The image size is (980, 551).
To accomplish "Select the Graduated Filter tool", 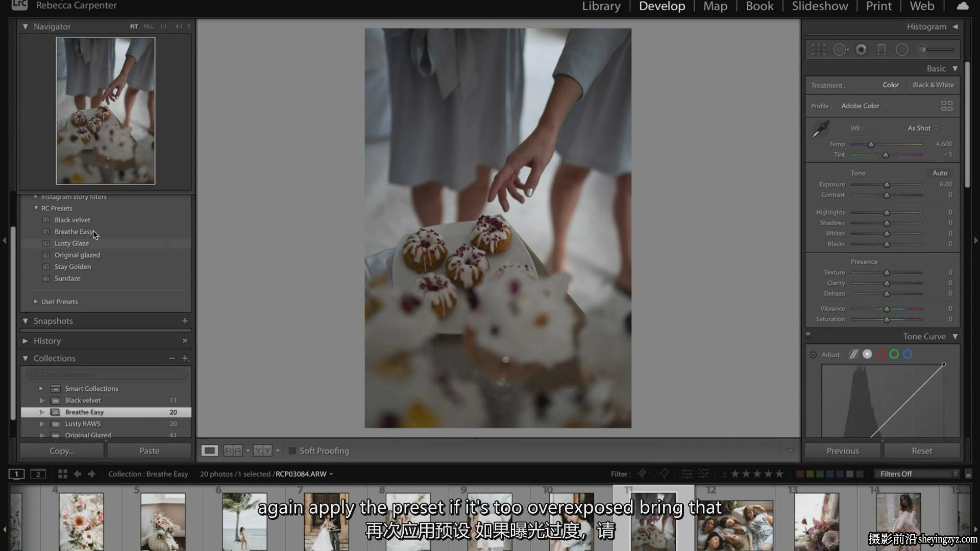I will click(881, 49).
